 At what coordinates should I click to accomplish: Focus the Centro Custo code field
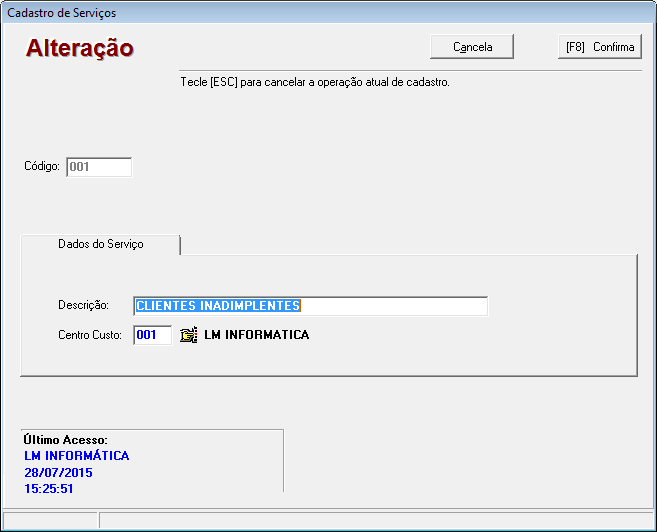click(x=152, y=335)
